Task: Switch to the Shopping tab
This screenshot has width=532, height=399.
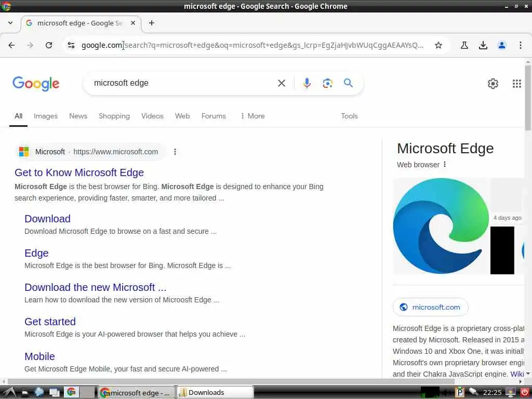Action: (114, 116)
